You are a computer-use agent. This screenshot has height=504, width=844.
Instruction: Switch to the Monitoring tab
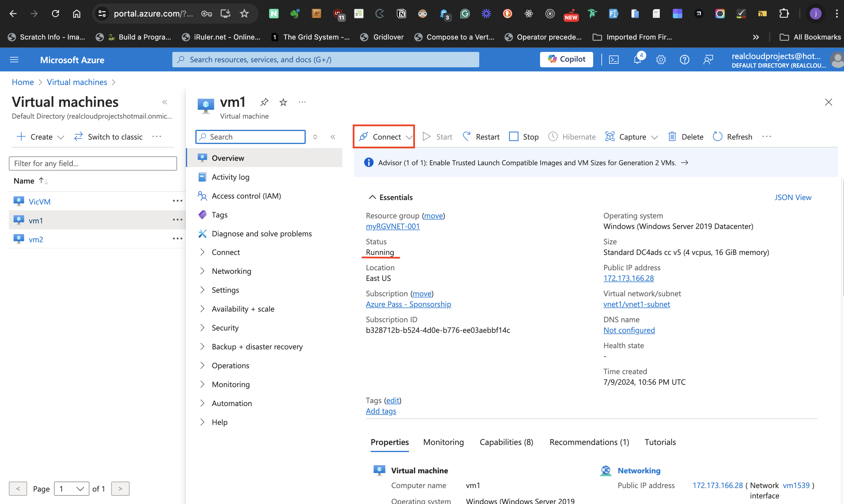(443, 442)
